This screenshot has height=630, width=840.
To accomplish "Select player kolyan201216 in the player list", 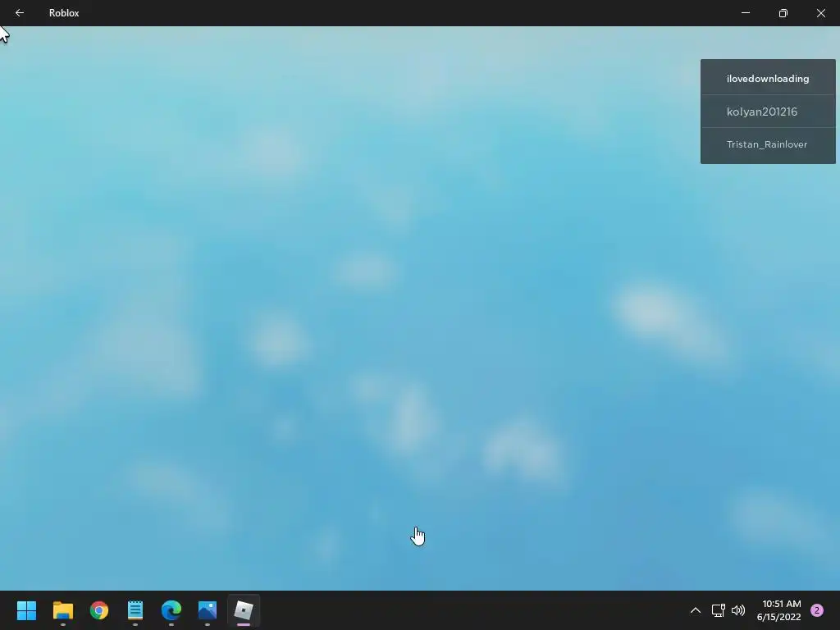I will 768,112.
